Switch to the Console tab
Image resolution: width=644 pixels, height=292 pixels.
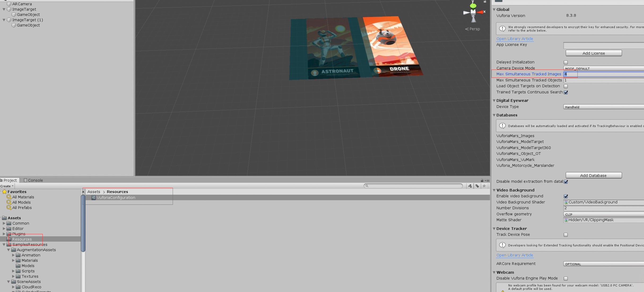pos(33,180)
